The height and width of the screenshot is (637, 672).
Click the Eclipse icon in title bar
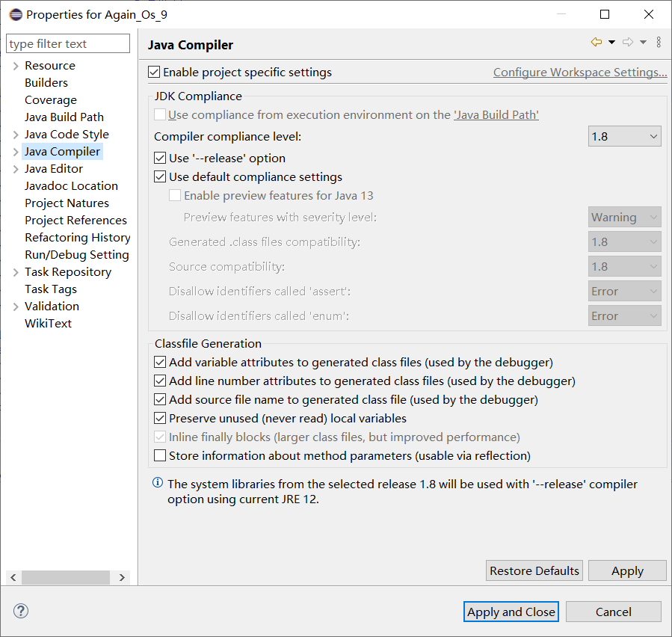pos(15,14)
